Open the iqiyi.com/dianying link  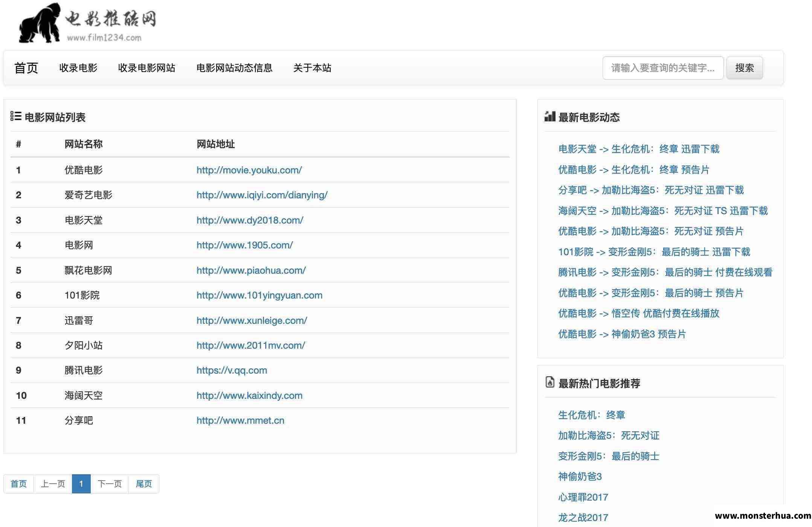(262, 195)
